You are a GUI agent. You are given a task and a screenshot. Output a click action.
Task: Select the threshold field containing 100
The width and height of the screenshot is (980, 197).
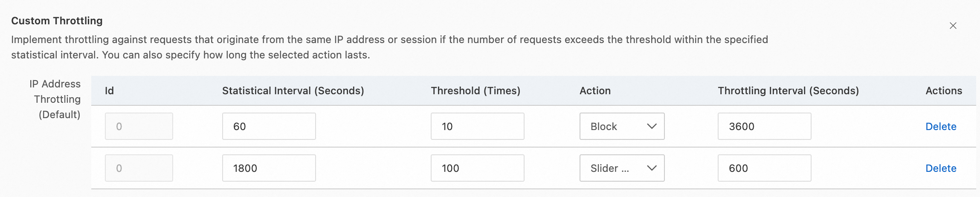477,168
